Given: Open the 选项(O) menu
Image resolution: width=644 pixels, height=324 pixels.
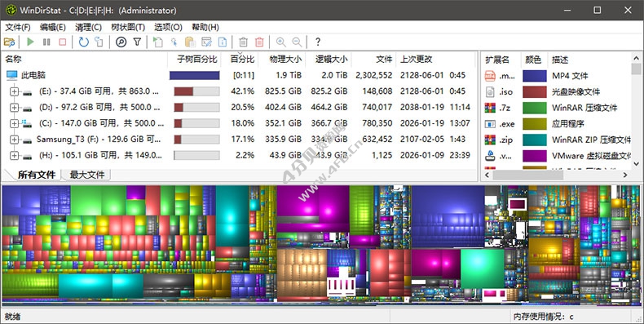Looking at the screenshot, I should tap(168, 27).
